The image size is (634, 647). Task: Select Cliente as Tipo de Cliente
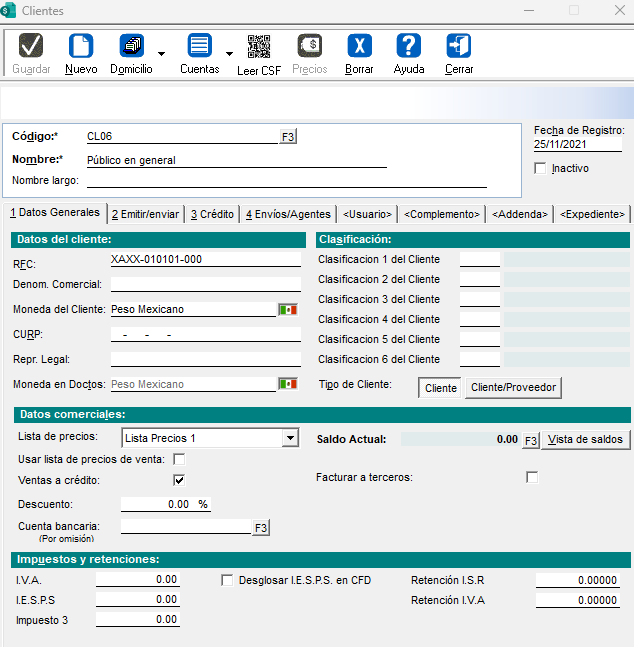click(x=440, y=388)
